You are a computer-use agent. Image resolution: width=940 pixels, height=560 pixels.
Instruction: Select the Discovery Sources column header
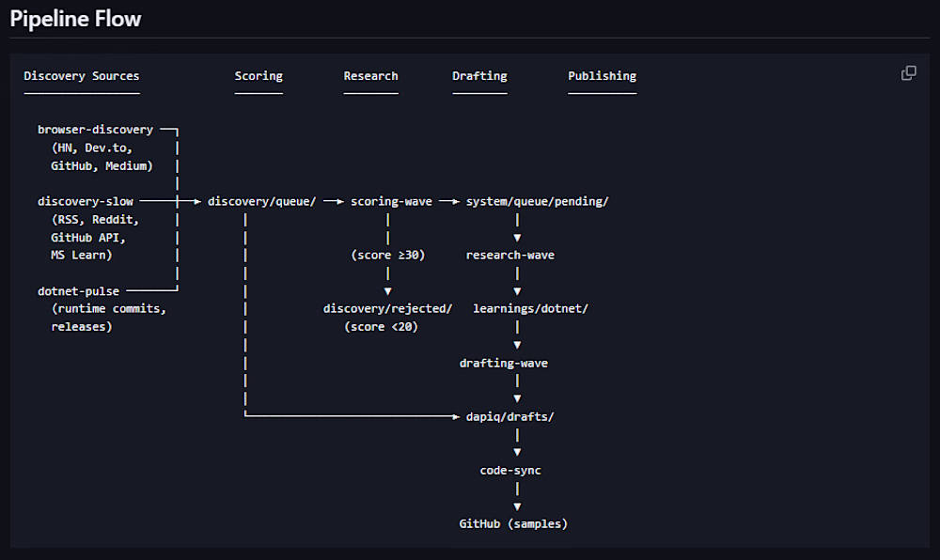coord(82,76)
